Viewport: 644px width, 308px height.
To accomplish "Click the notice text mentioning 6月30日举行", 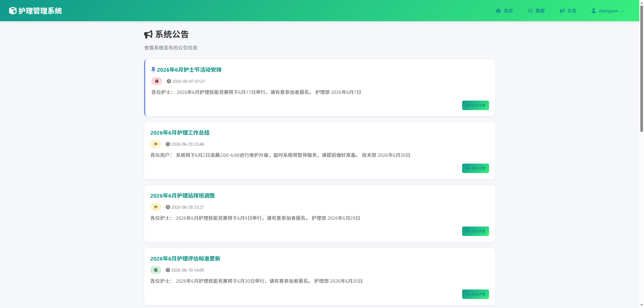I will 256,281.
